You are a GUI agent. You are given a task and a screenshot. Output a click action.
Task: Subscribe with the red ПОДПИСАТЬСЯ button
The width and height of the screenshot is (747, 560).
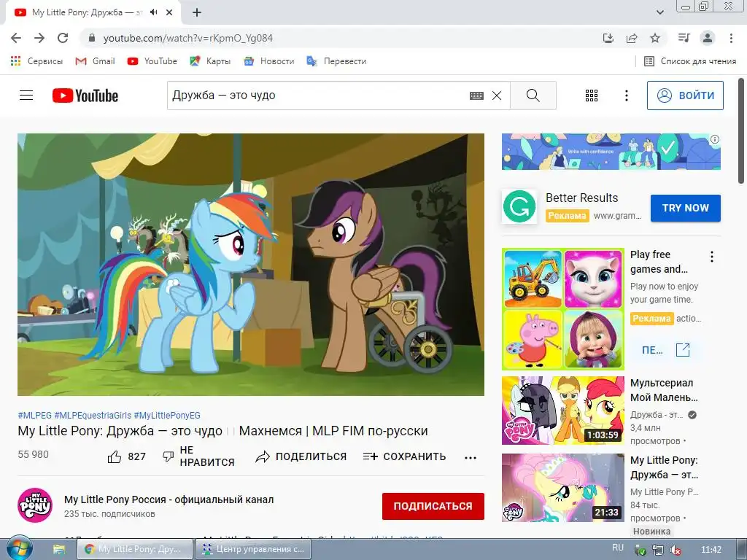pyautogui.click(x=433, y=506)
